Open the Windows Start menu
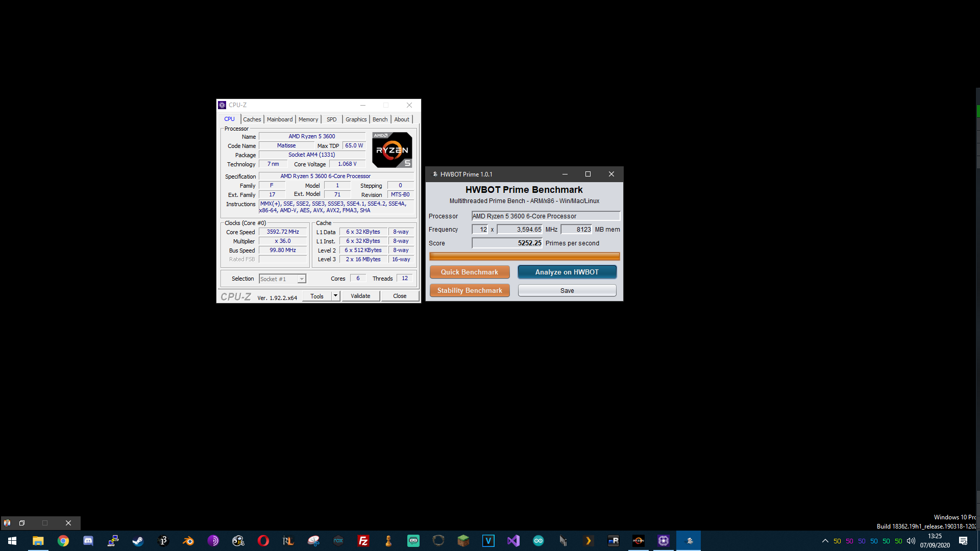This screenshot has height=551, width=980. pos(12,541)
